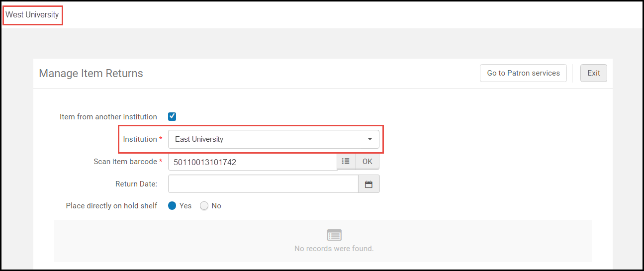Click the West University institution name
The image size is (644, 271).
click(x=32, y=15)
